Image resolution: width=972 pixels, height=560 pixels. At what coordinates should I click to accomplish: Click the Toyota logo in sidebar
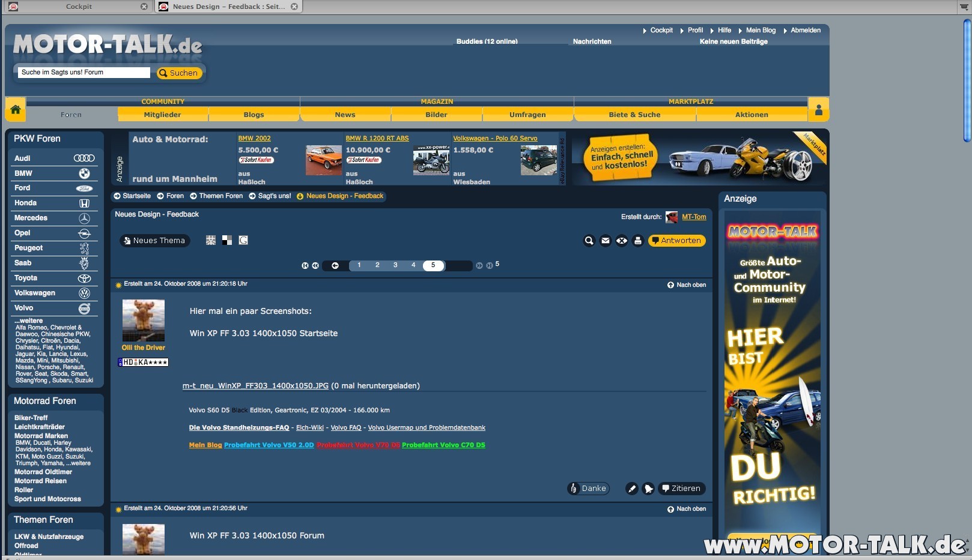[84, 278]
